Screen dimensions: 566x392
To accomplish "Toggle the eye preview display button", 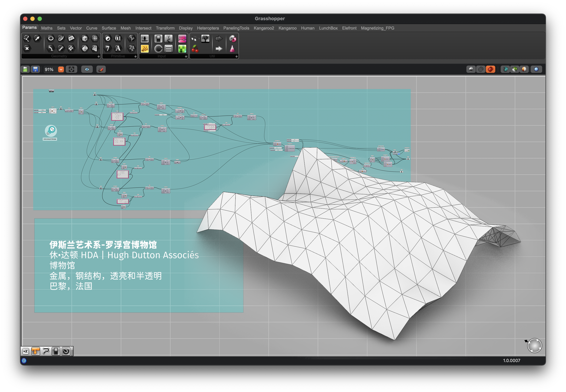I will click(87, 69).
